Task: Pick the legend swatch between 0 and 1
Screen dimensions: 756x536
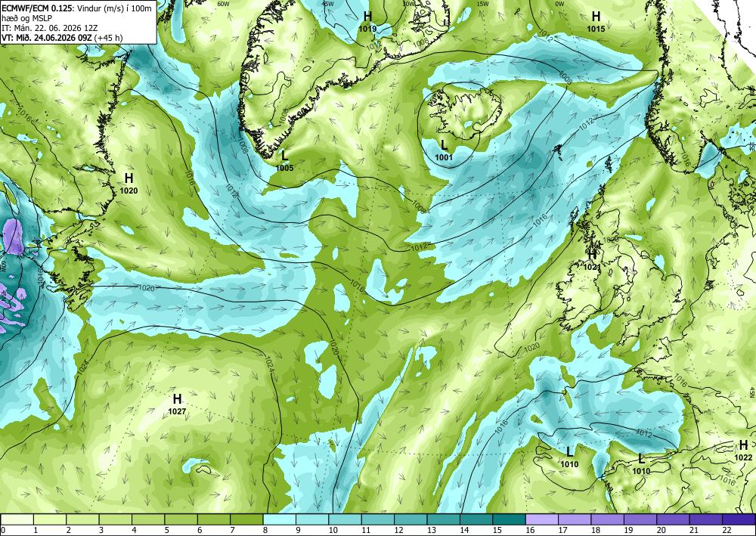Action: [17, 519]
